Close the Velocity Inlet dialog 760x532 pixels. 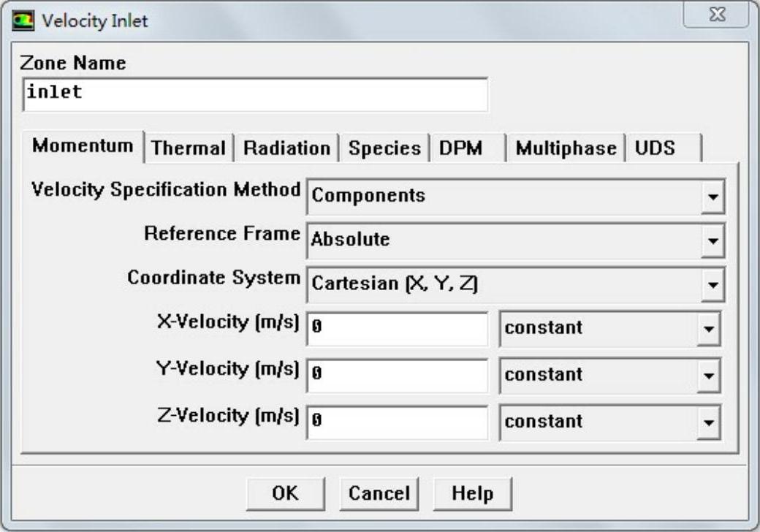click(x=717, y=16)
